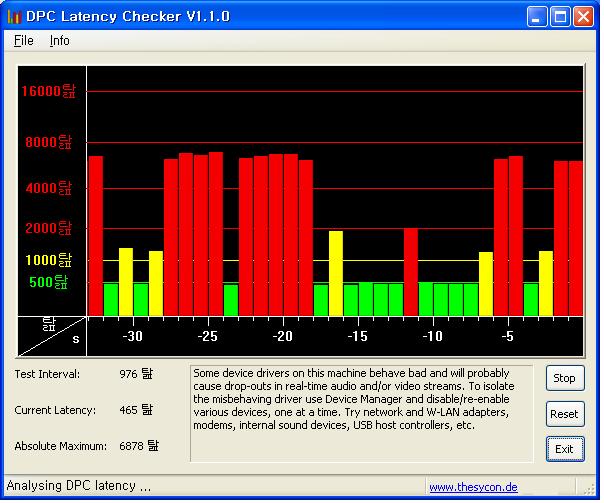Click the driver warning message text box

click(x=362, y=413)
